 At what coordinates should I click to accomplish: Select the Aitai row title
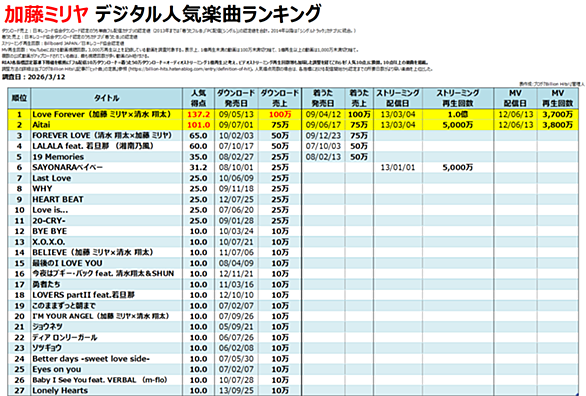[107, 125]
